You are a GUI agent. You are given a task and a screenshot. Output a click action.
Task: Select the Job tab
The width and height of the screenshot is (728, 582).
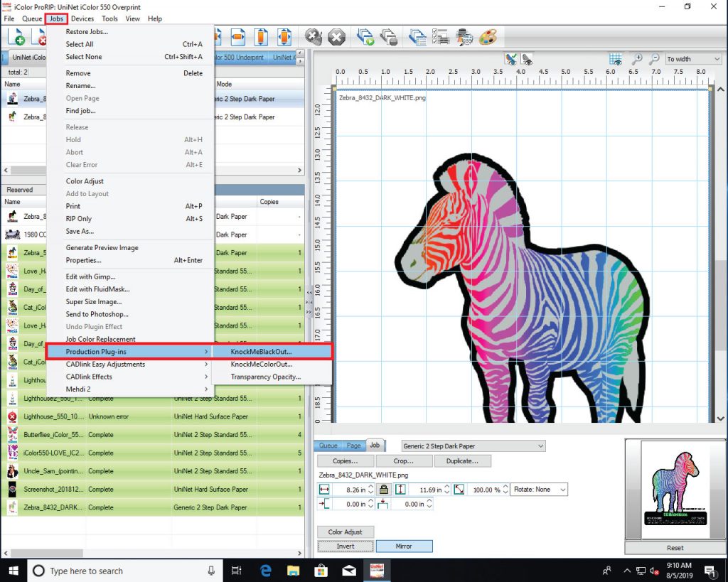click(375, 445)
